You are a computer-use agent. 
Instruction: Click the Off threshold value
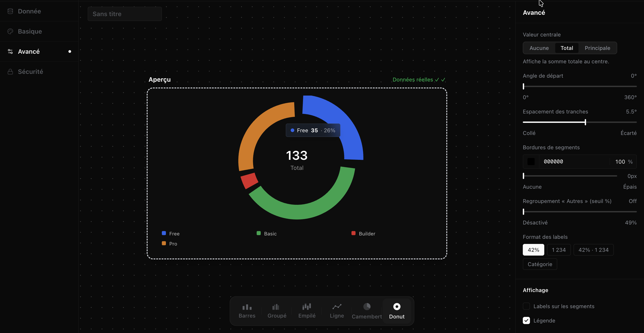pos(633,201)
